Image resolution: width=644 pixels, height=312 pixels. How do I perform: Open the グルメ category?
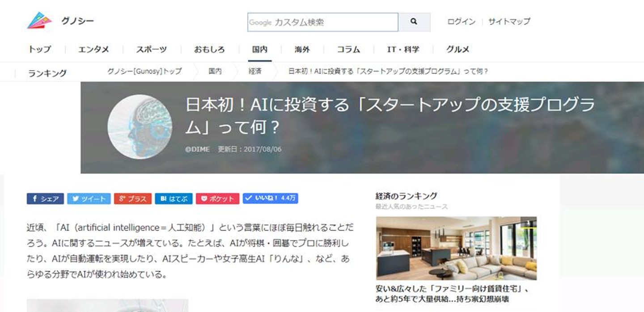point(458,49)
